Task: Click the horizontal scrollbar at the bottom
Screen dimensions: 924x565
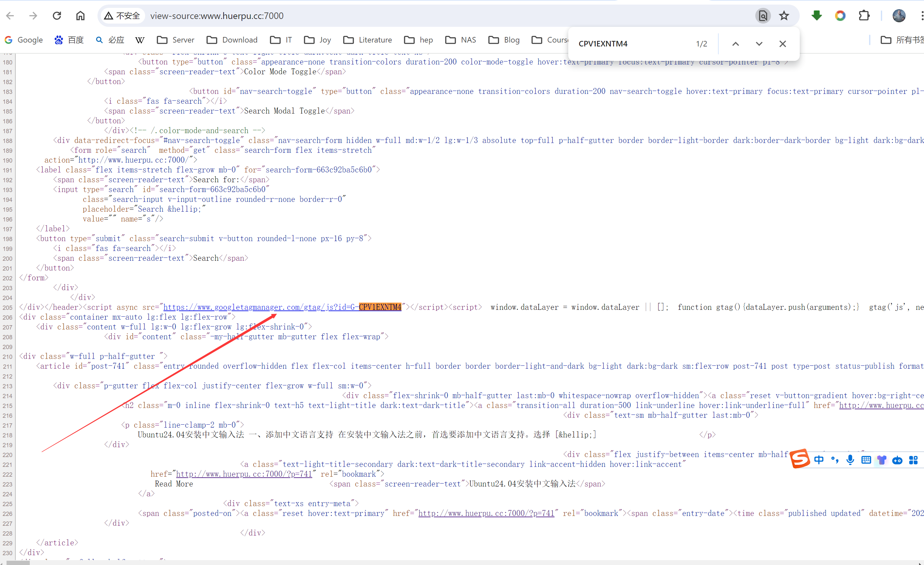Action: [18, 562]
